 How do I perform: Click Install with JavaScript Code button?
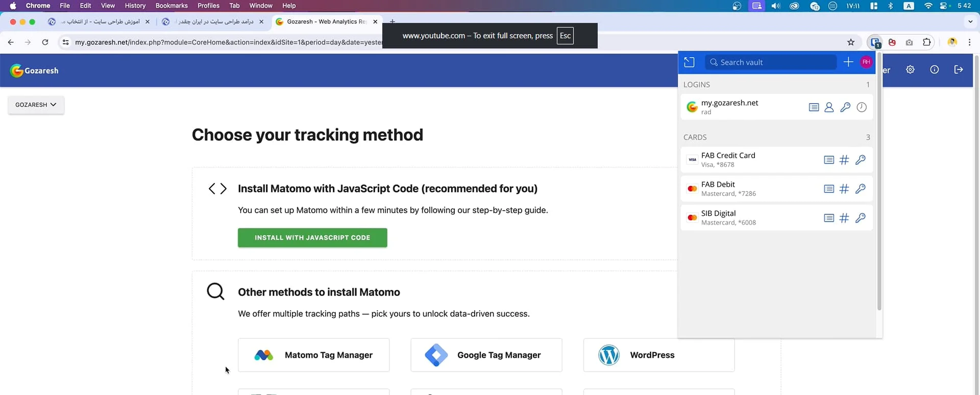[312, 238]
